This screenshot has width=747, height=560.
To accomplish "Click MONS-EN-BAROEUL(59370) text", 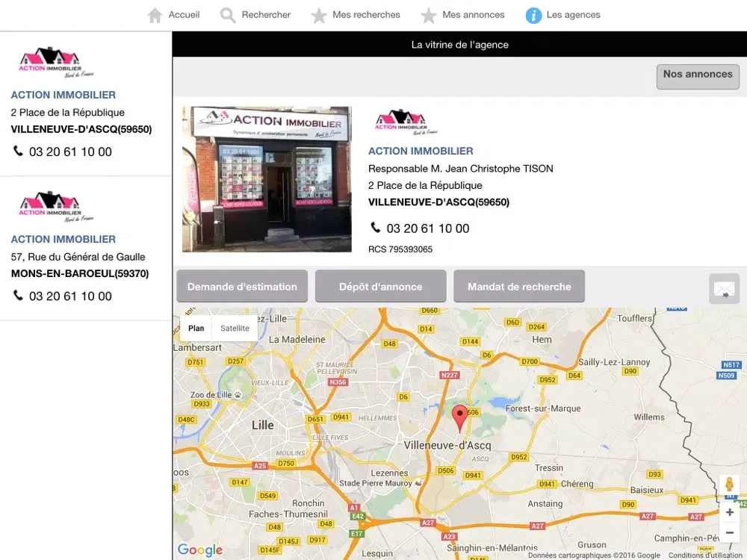I will [x=80, y=273].
